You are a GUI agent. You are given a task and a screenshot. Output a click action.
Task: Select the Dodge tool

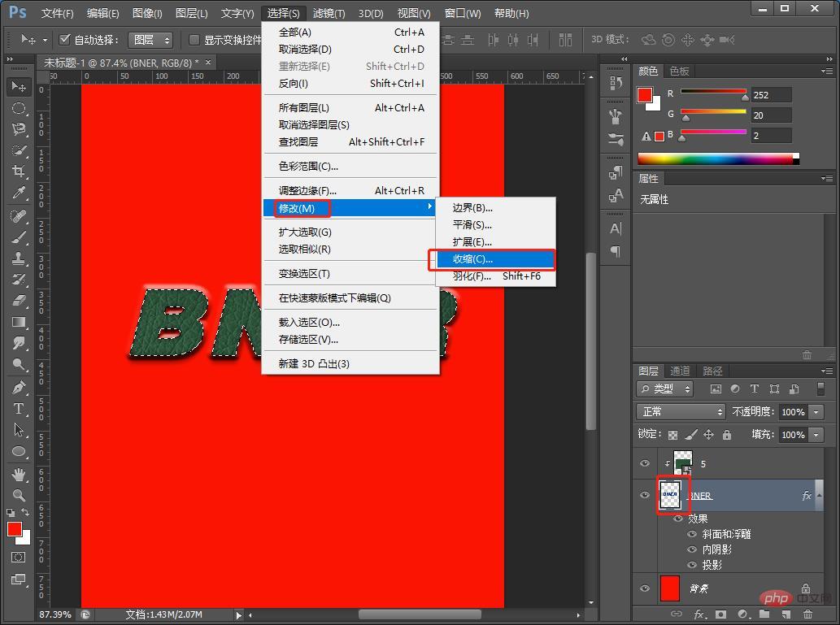click(19, 364)
